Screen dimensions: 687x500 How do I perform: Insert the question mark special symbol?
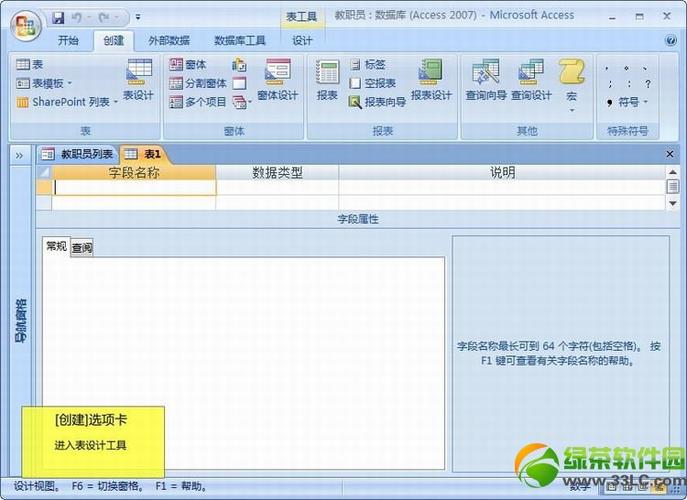tap(648, 84)
